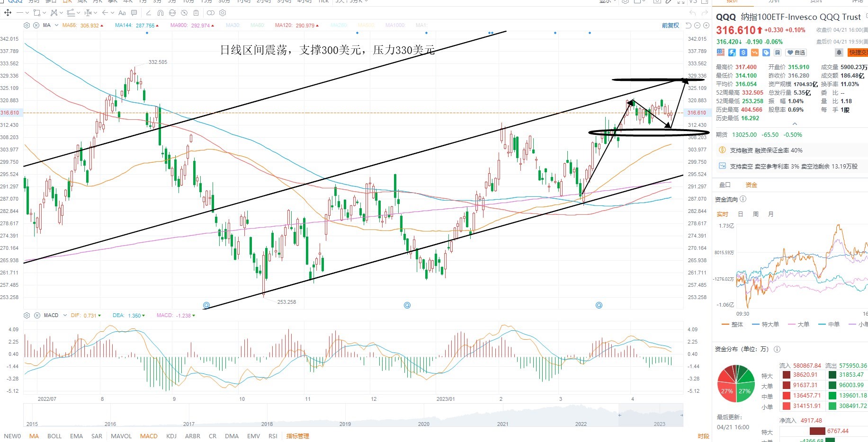The height and width of the screenshot is (442, 868).
Task: Toggle the 特大单 series in fund flow legend
Action: 765,325
